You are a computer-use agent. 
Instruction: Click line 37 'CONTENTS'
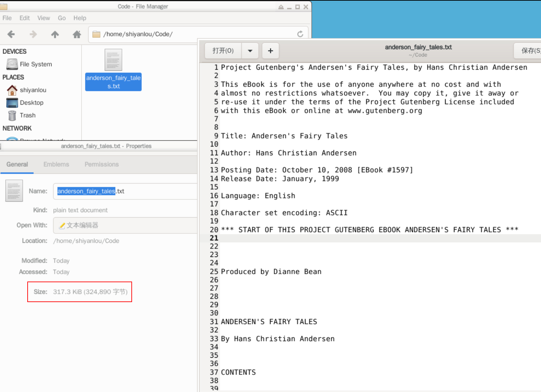[238, 372]
